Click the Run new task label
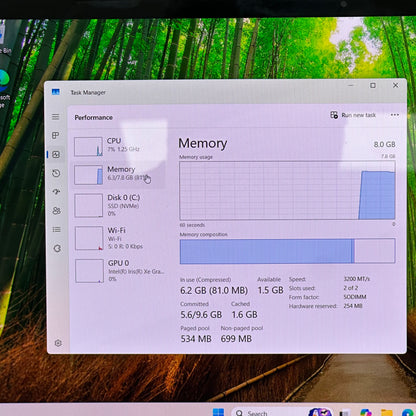 click(359, 115)
